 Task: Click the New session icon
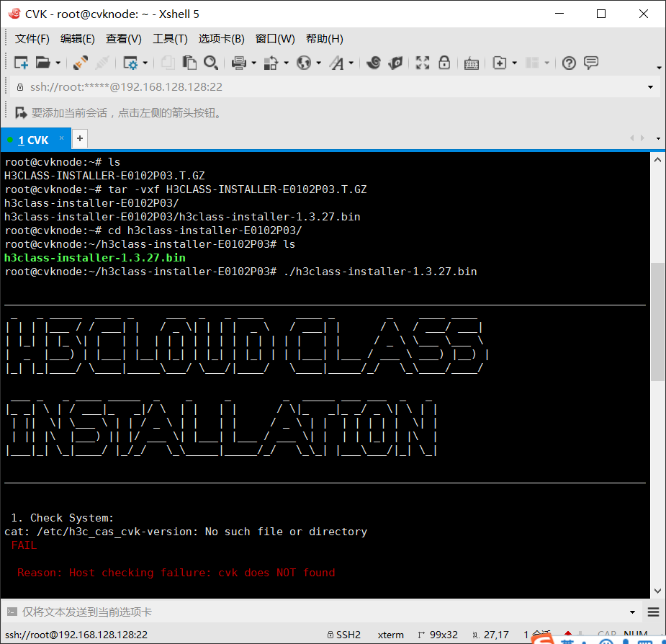coord(21,63)
